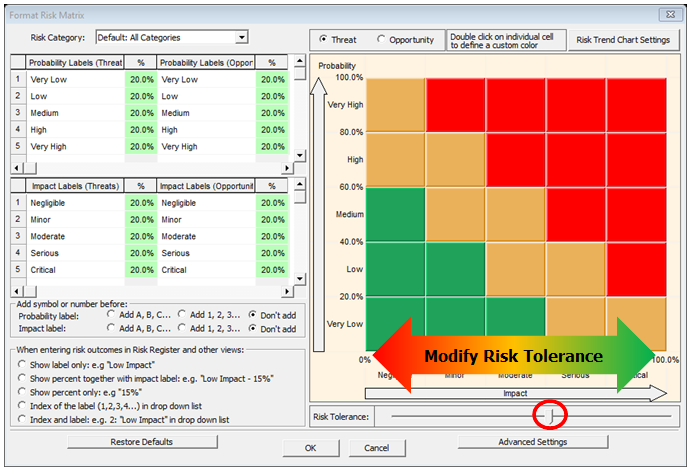Select Show percent only option

tap(22, 391)
